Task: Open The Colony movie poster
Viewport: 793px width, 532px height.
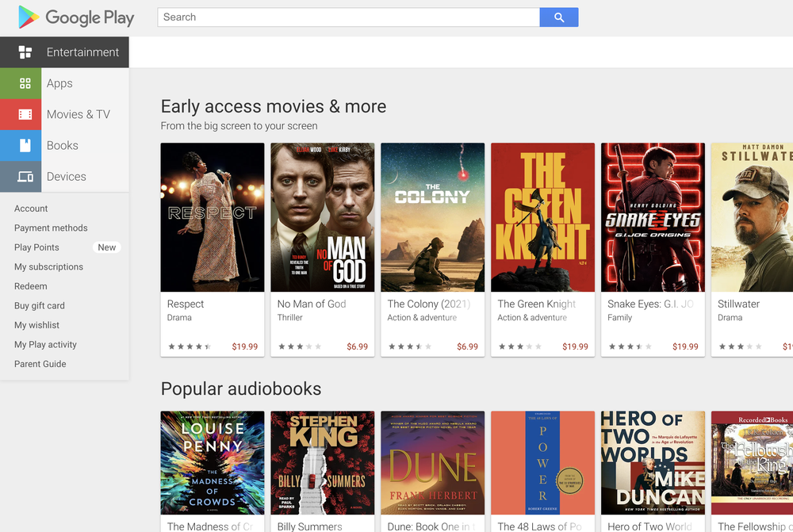Action: tap(432, 217)
